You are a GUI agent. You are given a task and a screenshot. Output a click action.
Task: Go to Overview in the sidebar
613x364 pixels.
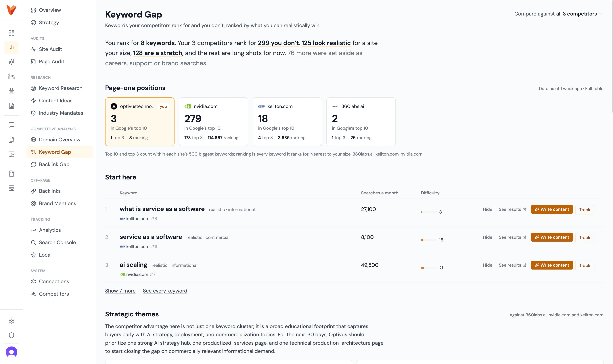pyautogui.click(x=60, y=10)
